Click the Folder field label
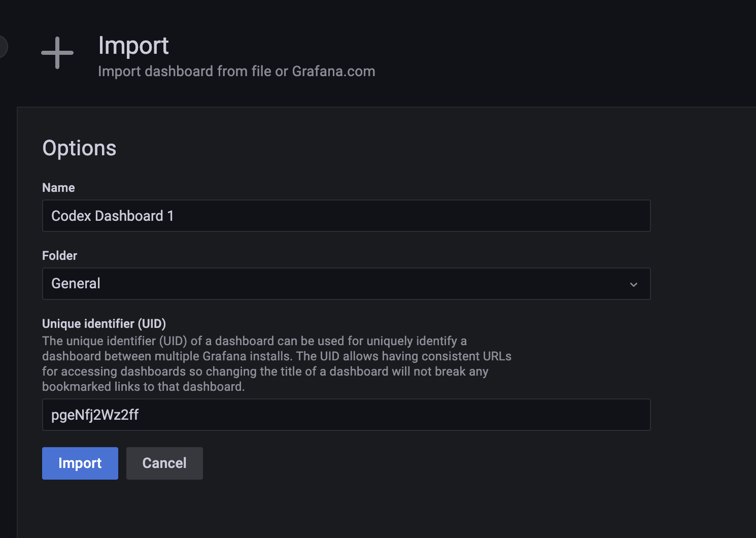Image resolution: width=756 pixels, height=538 pixels. (x=59, y=256)
